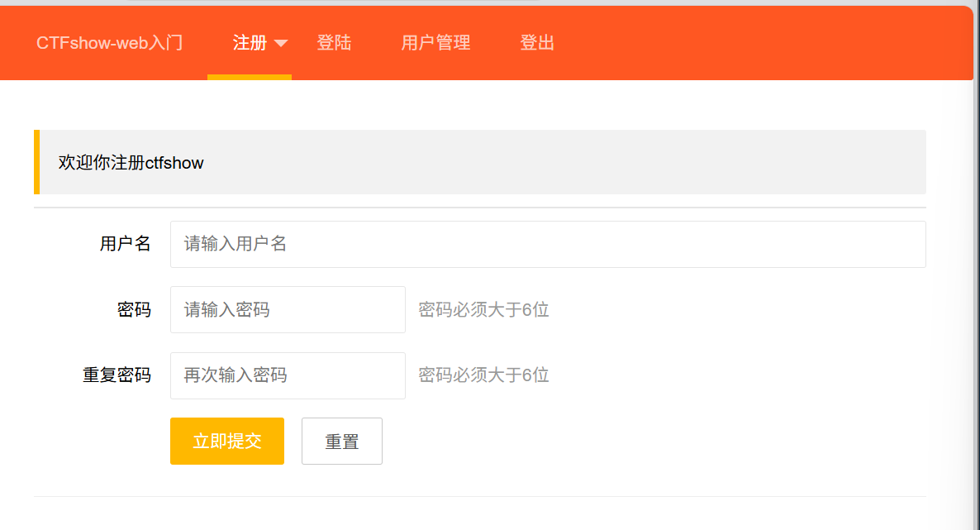The height and width of the screenshot is (530, 980).
Task: Click the 重置 reset button
Action: coord(341,442)
